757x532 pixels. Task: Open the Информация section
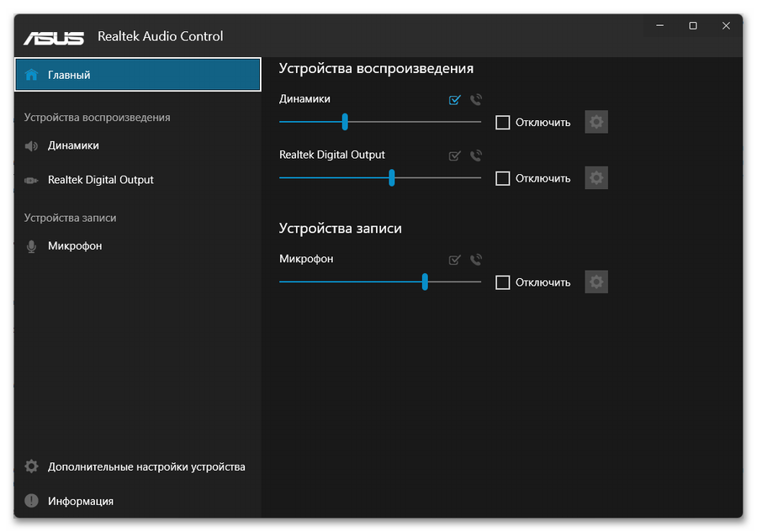tap(138, 501)
